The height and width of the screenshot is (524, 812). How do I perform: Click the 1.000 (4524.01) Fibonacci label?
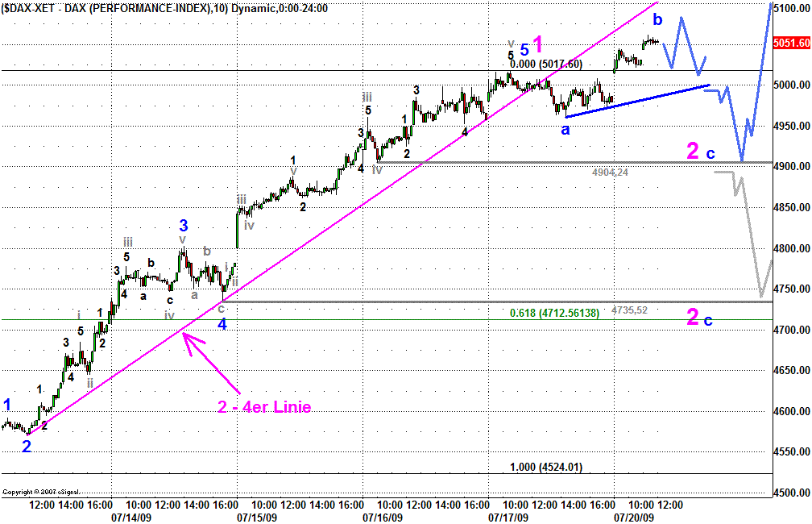[546, 467]
